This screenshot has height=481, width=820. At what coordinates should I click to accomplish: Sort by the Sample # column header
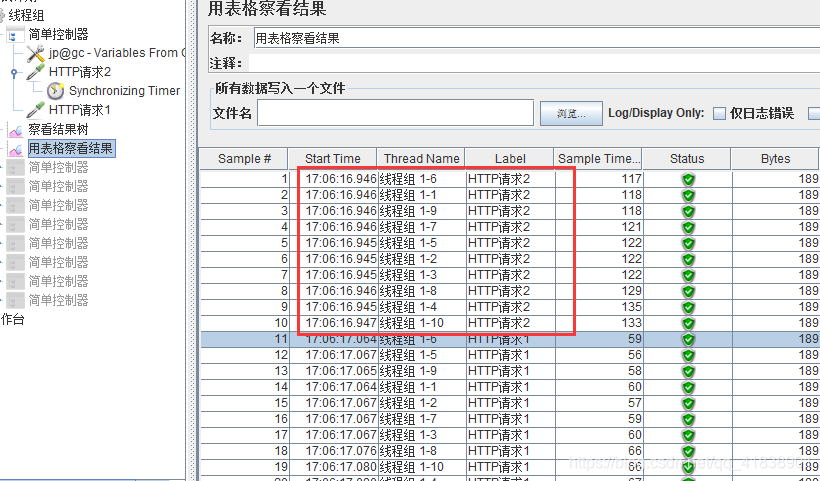tap(244, 158)
